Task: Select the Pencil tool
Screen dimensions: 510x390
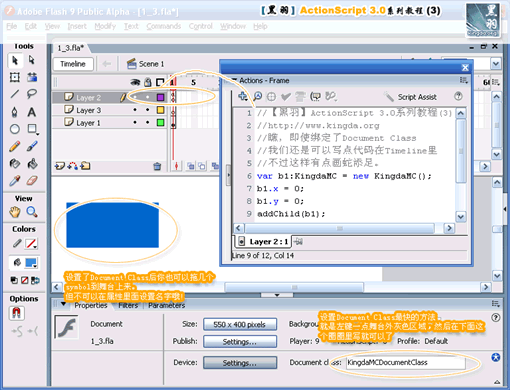Action: pyautogui.click(x=15, y=146)
